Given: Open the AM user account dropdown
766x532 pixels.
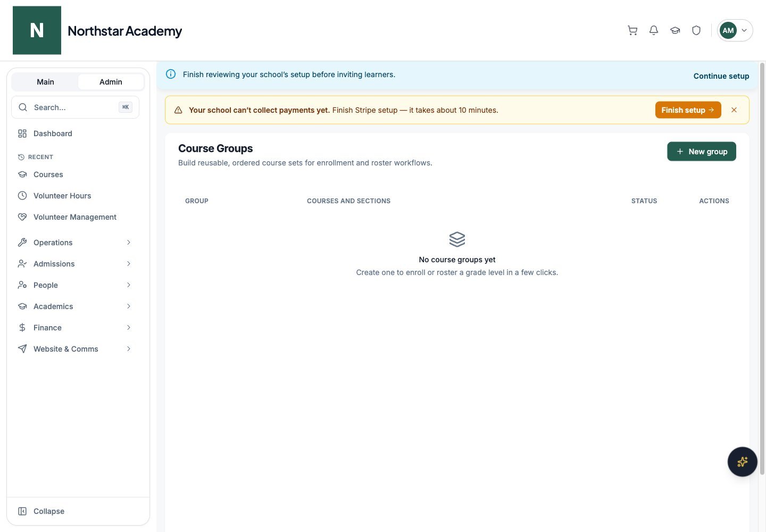Looking at the screenshot, I should [735, 30].
